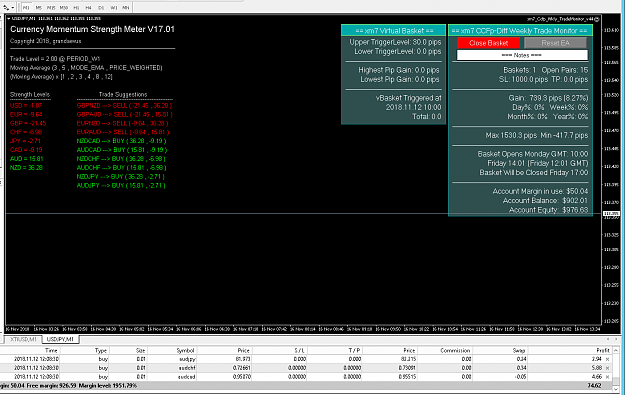
Task: Click the GBPAUD SELL trade suggestion
Action: pos(124,114)
